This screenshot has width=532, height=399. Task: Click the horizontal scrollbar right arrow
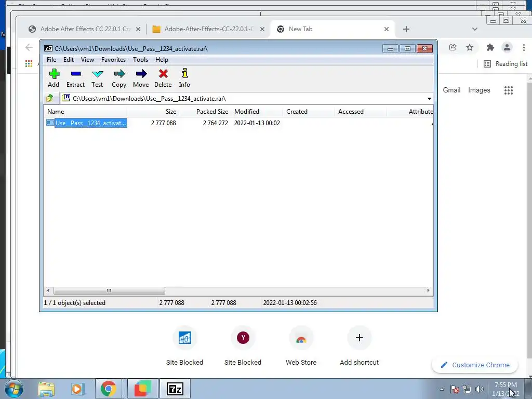[428, 291]
